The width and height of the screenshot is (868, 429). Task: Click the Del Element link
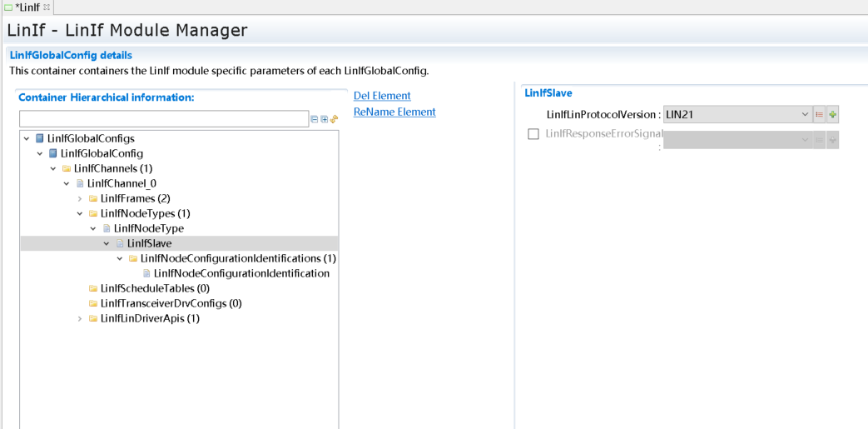click(x=382, y=96)
